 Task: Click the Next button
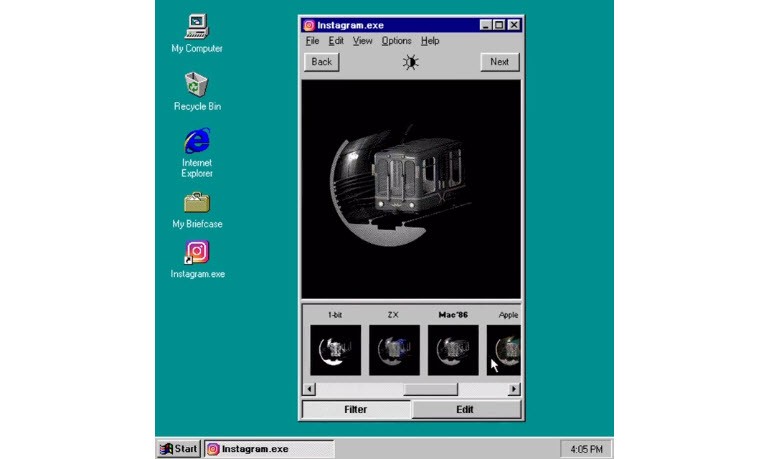(x=499, y=62)
